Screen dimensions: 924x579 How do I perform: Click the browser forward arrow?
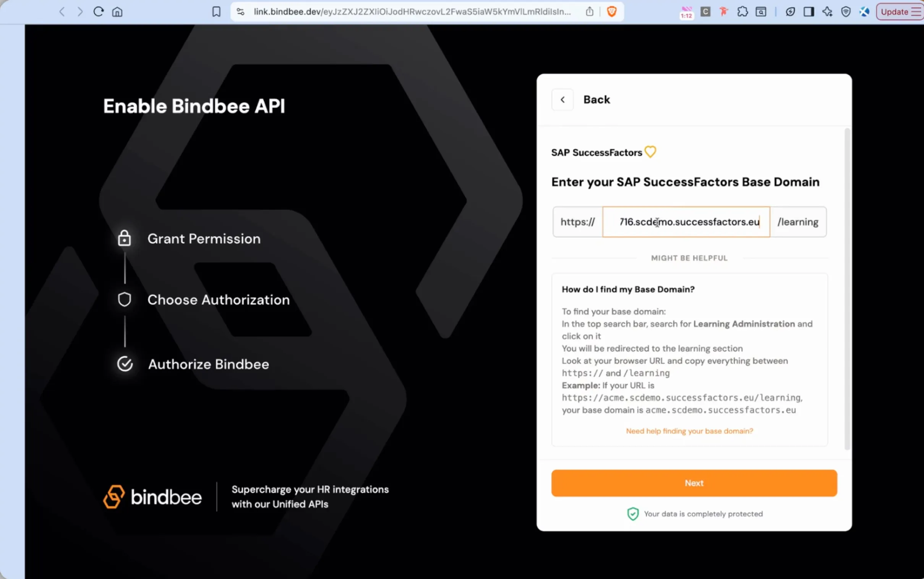click(x=80, y=12)
